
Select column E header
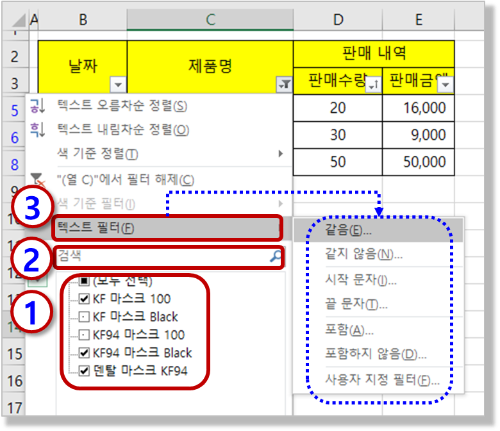419,20
